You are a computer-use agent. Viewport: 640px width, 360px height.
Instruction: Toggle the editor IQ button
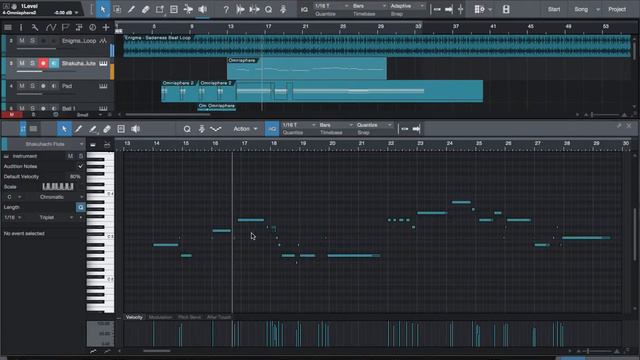click(272, 129)
